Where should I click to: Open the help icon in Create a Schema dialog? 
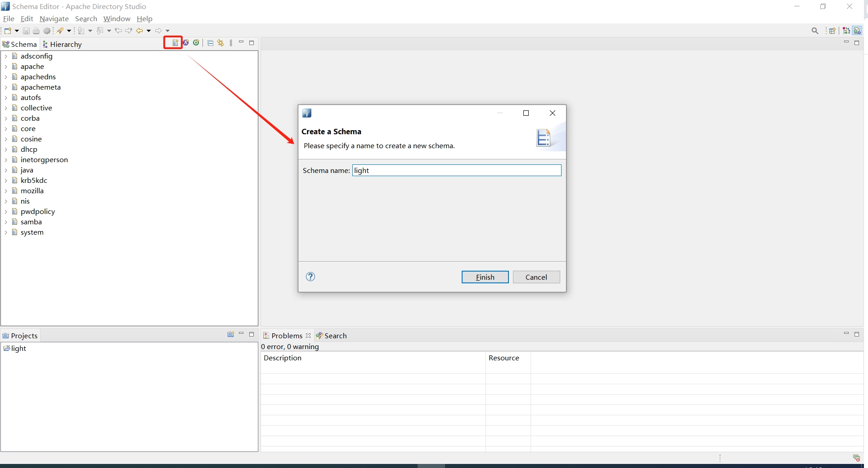pos(310,277)
